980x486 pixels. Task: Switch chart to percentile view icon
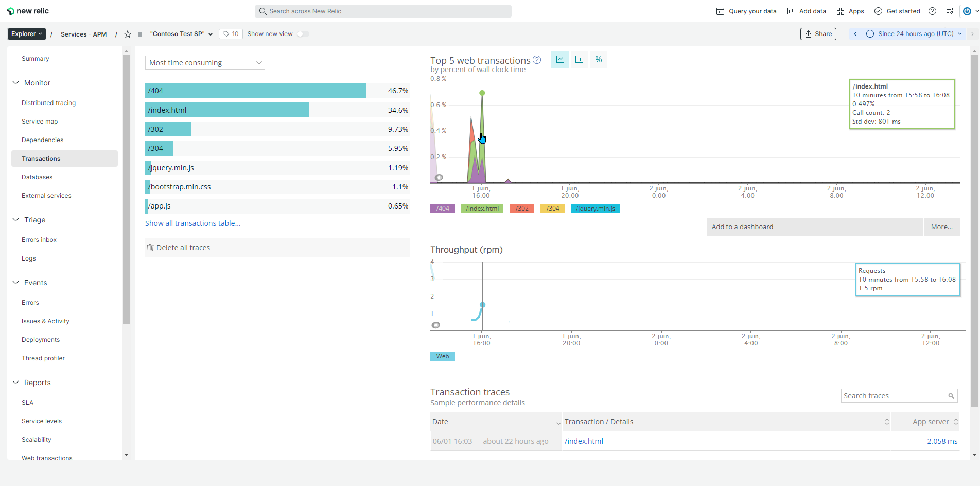coord(599,60)
